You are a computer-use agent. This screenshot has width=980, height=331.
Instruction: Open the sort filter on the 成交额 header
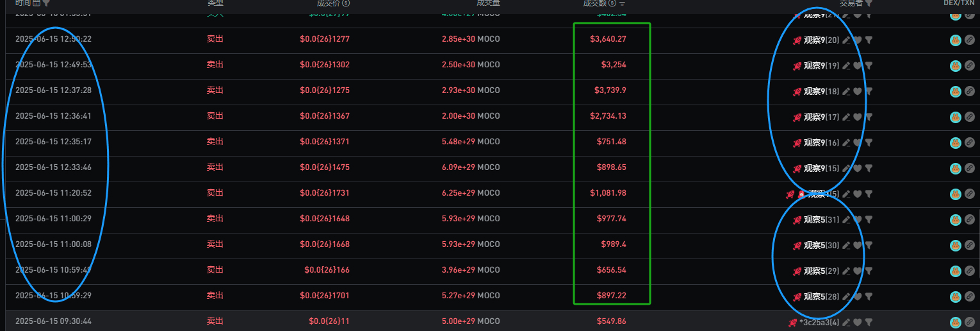(622, 3)
